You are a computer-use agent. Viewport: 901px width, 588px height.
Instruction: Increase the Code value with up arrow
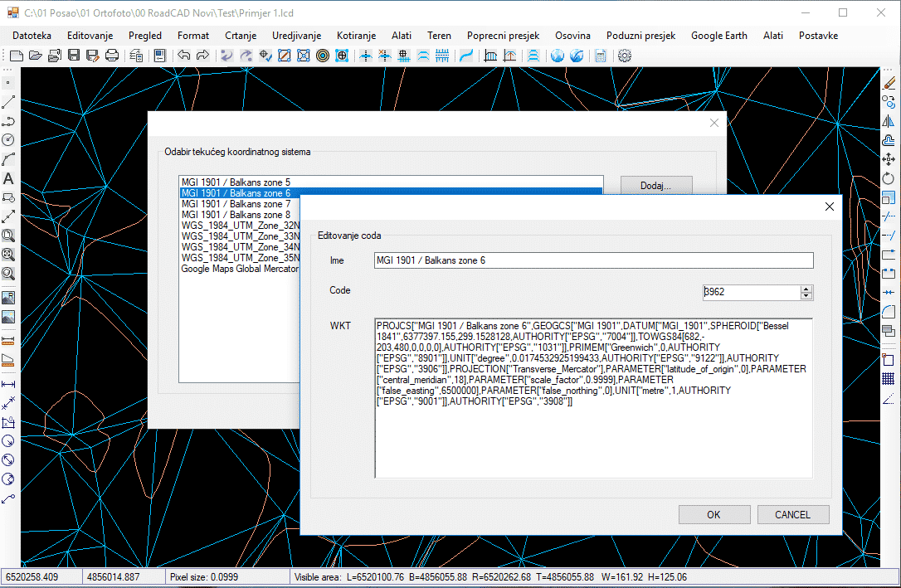(x=806, y=289)
